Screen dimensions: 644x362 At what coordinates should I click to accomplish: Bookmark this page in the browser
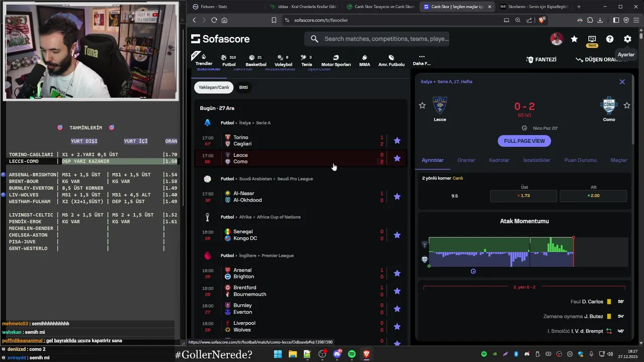274,20
